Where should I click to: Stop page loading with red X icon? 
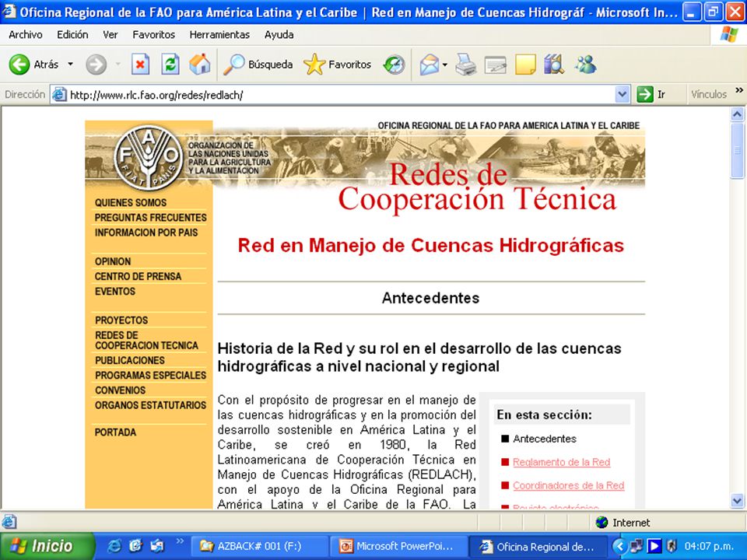point(140,65)
